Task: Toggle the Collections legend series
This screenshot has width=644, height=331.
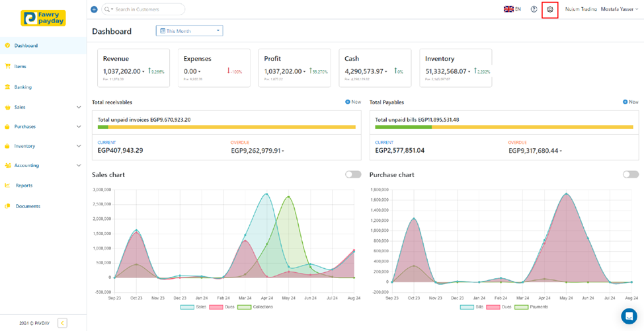Action: pyautogui.click(x=257, y=307)
